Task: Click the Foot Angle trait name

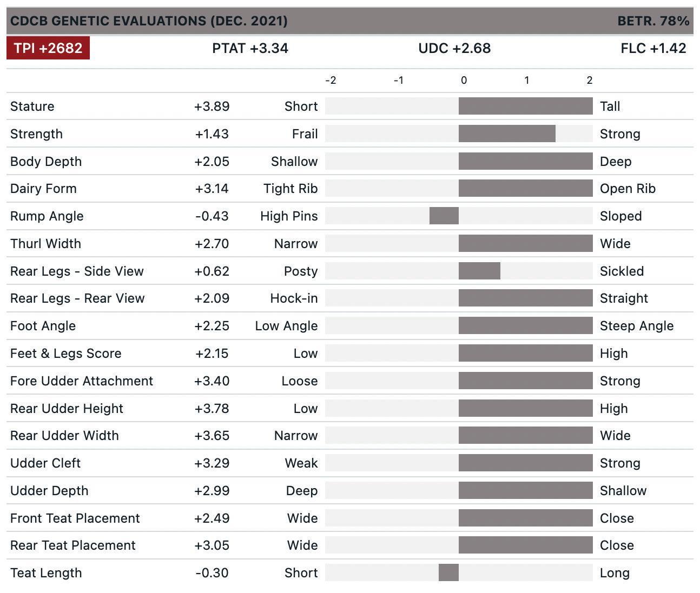Action: click(43, 326)
